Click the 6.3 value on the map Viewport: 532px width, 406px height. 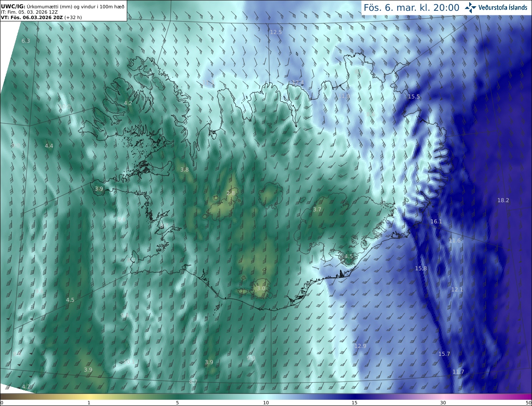point(26,41)
